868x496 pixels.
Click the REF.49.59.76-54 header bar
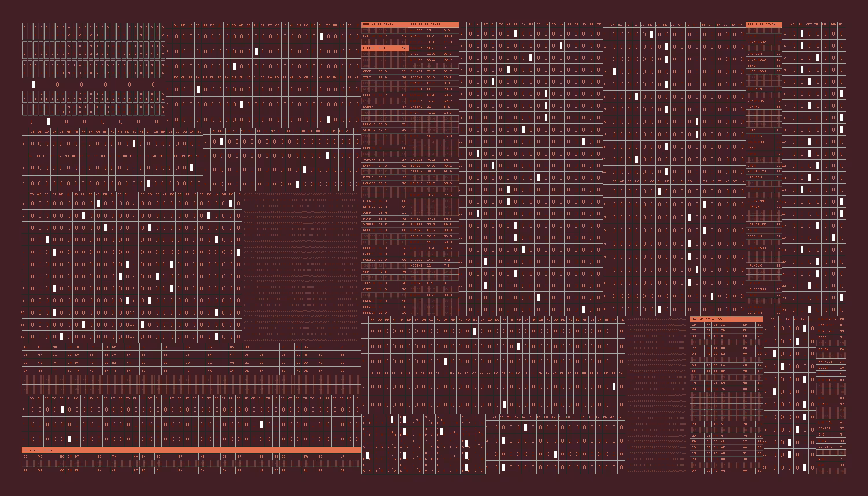385,25
